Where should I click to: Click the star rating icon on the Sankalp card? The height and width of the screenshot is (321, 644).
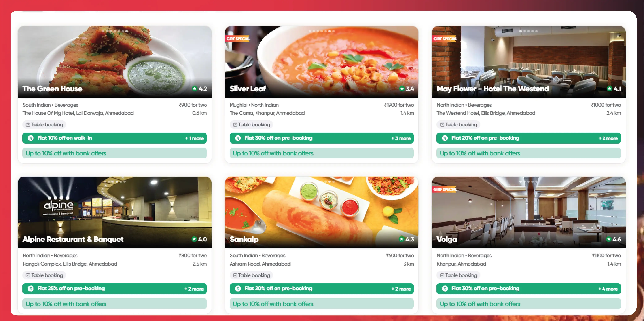click(402, 239)
